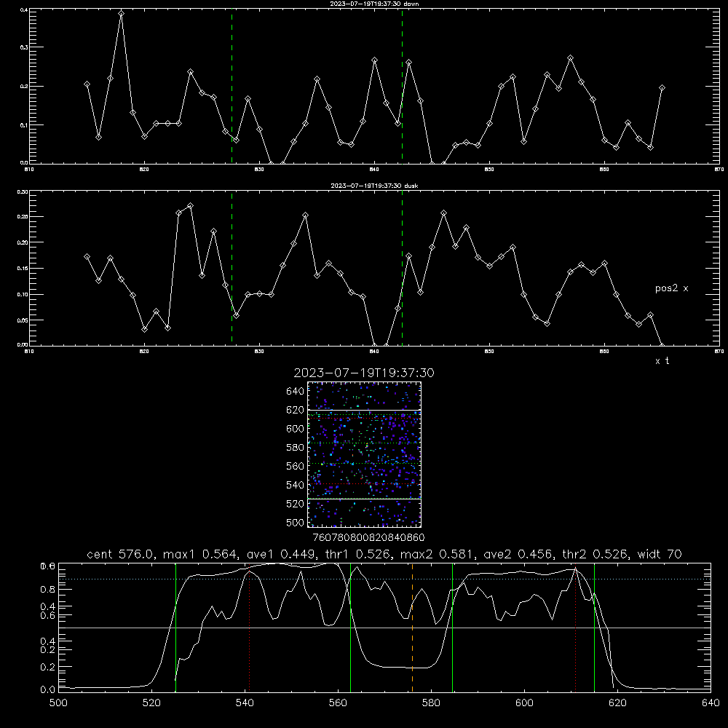728x728 pixels.
Task: Click the '500' y-axis label of center image
Action: pyautogui.click(x=296, y=523)
